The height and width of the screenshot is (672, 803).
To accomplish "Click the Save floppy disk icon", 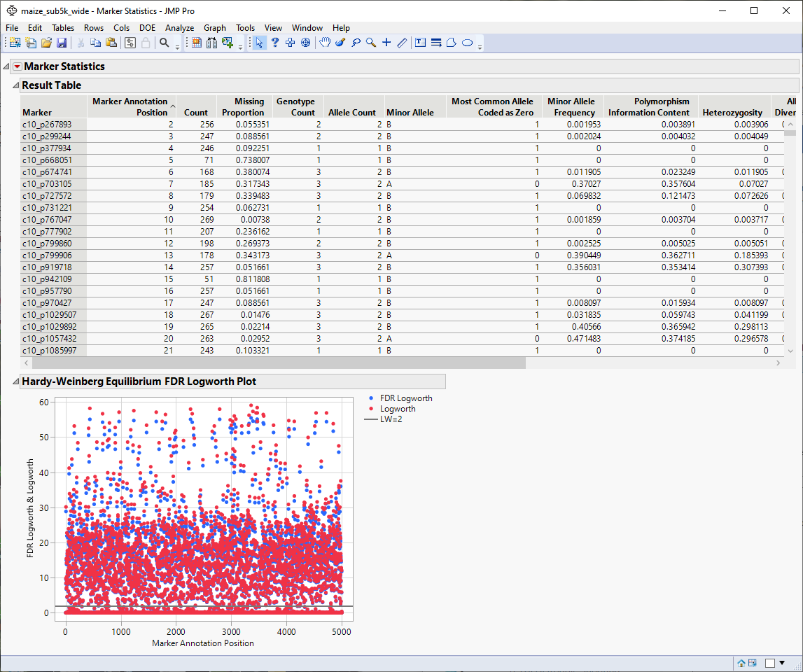I will point(62,43).
